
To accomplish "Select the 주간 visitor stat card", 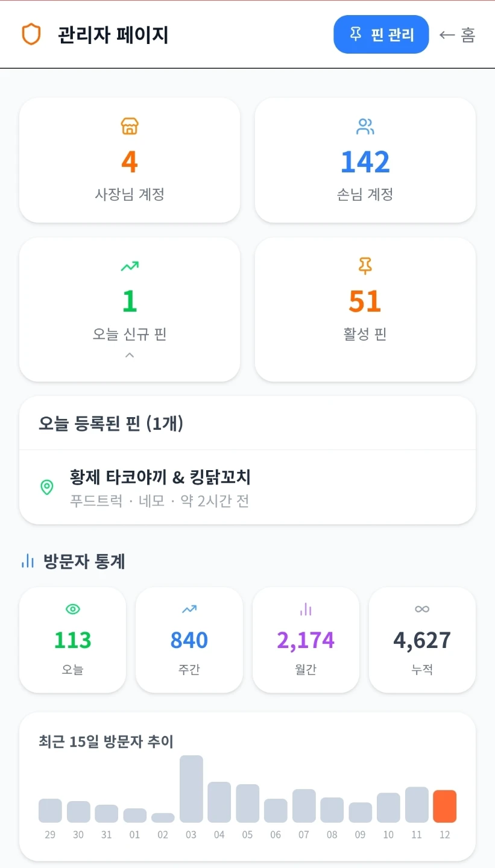I will point(189,640).
